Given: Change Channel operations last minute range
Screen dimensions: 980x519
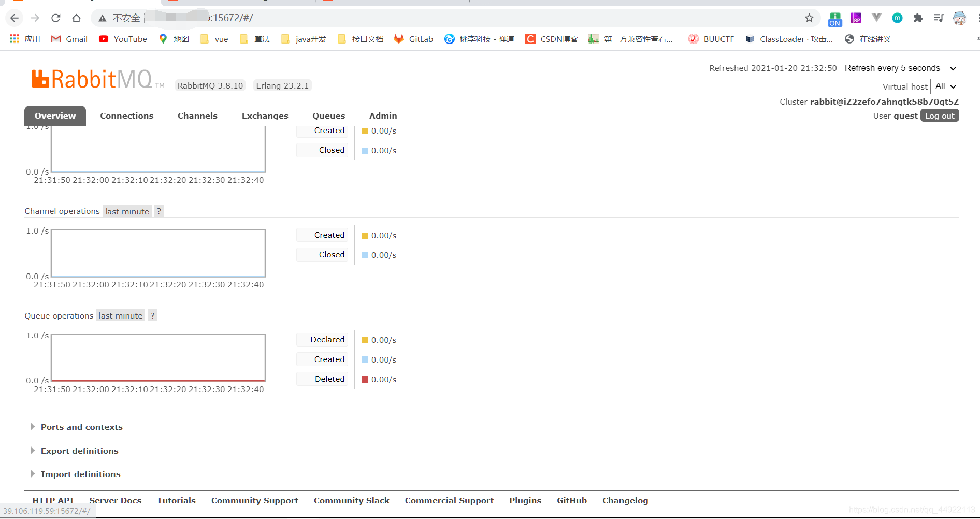Looking at the screenshot, I should (x=127, y=211).
